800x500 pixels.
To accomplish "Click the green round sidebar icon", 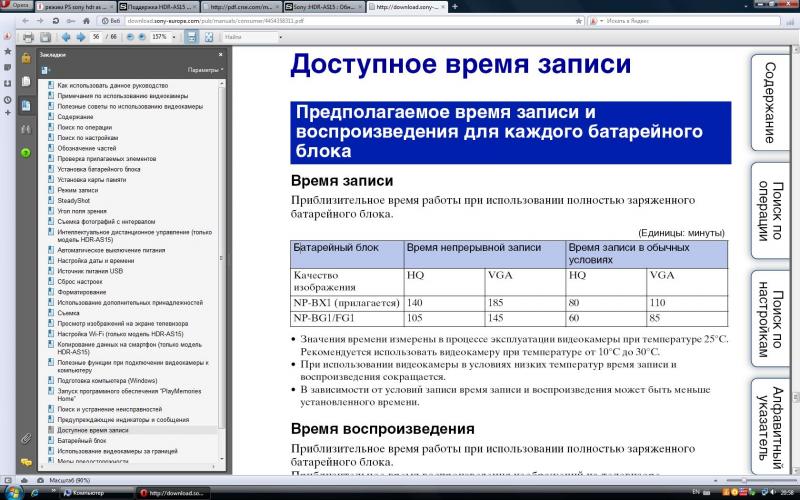I will click(x=26, y=152).
